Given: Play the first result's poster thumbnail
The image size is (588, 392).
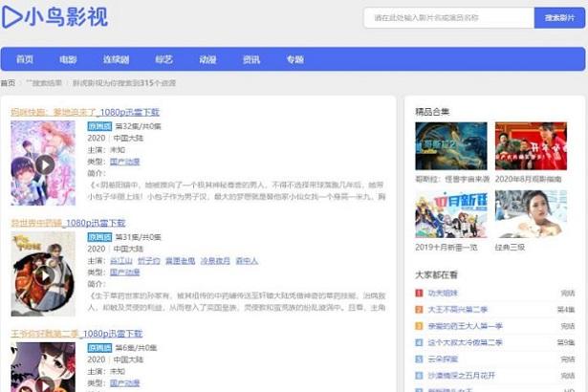Looking at the screenshot, I should 43,163.
